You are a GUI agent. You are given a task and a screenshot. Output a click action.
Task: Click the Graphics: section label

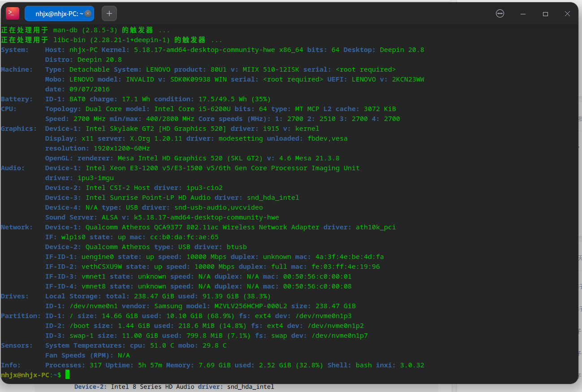(x=19, y=129)
